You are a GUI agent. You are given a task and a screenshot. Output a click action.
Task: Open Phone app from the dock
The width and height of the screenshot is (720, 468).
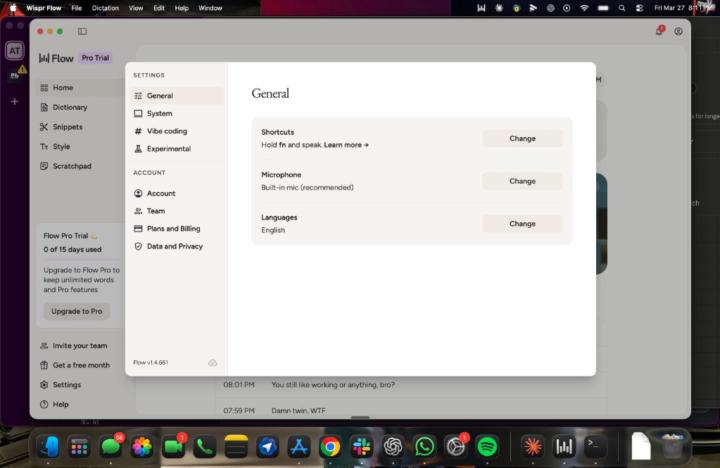pos(205,446)
